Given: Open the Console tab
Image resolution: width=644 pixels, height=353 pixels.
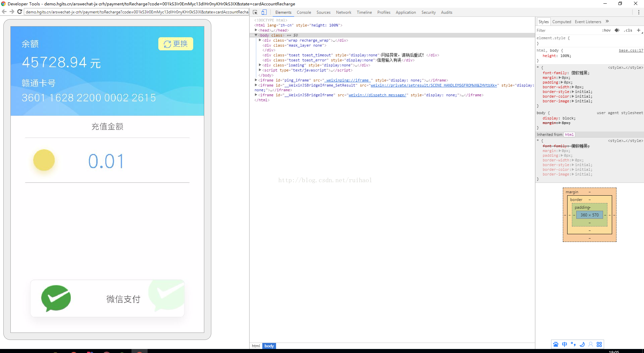Looking at the screenshot, I should tap(304, 12).
